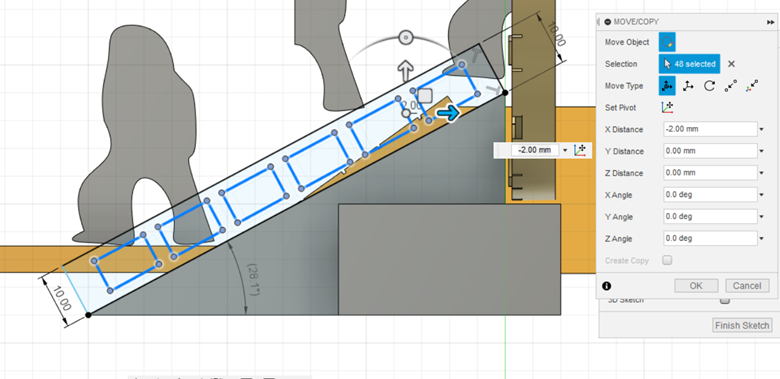Screen dimensions: 780x379
Task: Click the gray up-arrow move manipulator
Action: [406, 72]
